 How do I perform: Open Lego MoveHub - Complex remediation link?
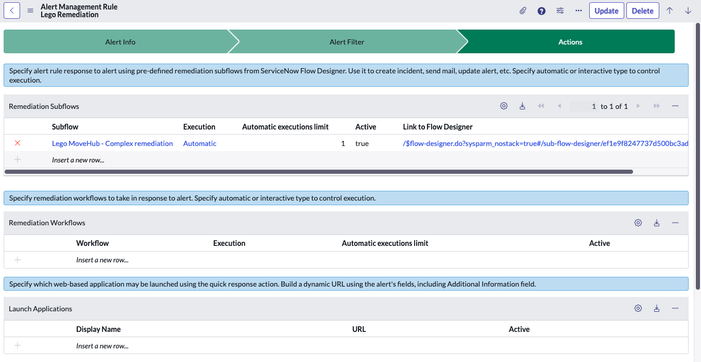point(112,143)
